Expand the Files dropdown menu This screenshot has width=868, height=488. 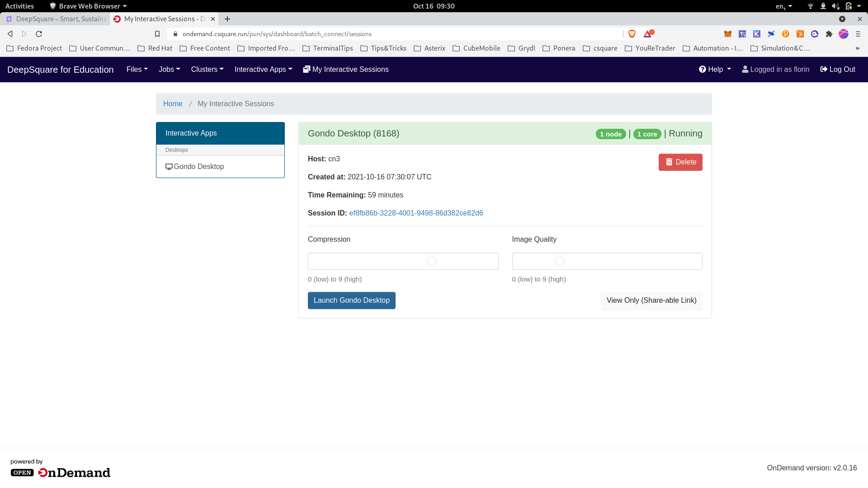(137, 69)
